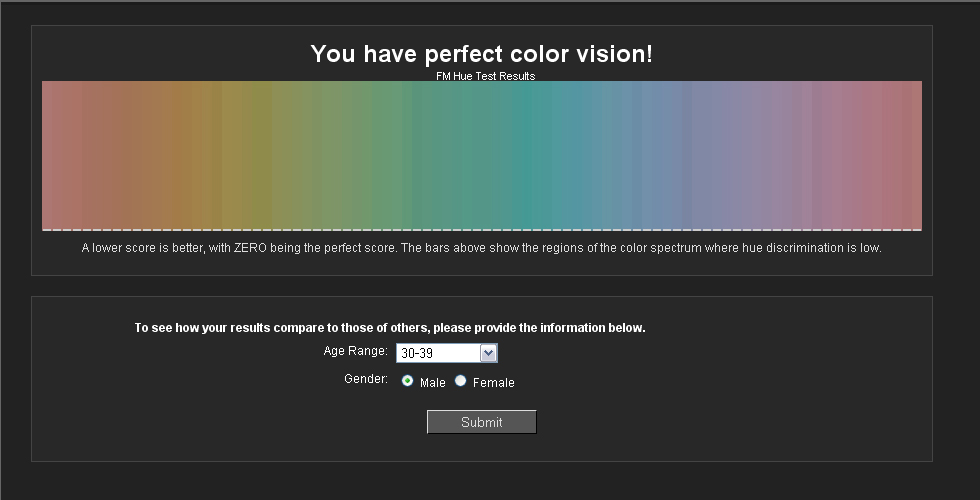Click the "A lower score is better" explanation text
980x500 pixels.
pos(481,248)
